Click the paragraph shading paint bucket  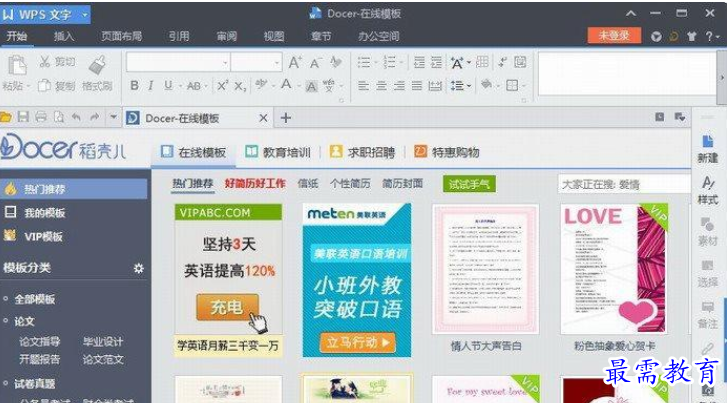point(486,85)
